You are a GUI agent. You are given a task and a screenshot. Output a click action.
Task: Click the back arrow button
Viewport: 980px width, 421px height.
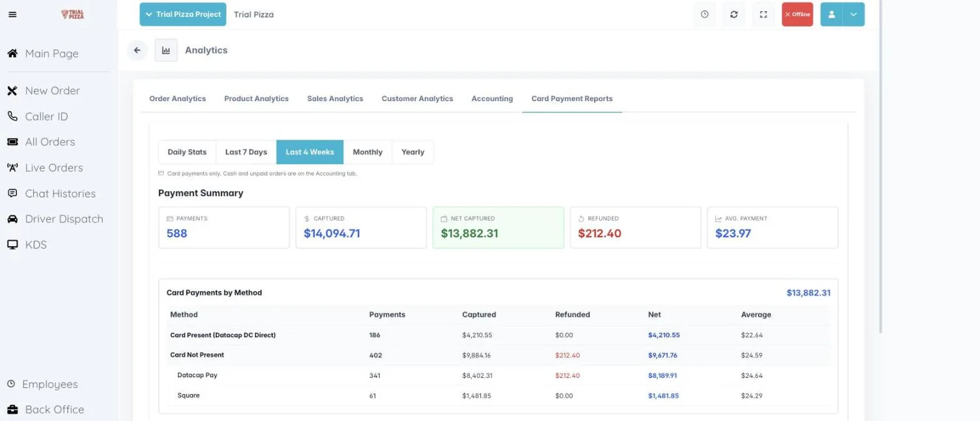click(x=137, y=50)
